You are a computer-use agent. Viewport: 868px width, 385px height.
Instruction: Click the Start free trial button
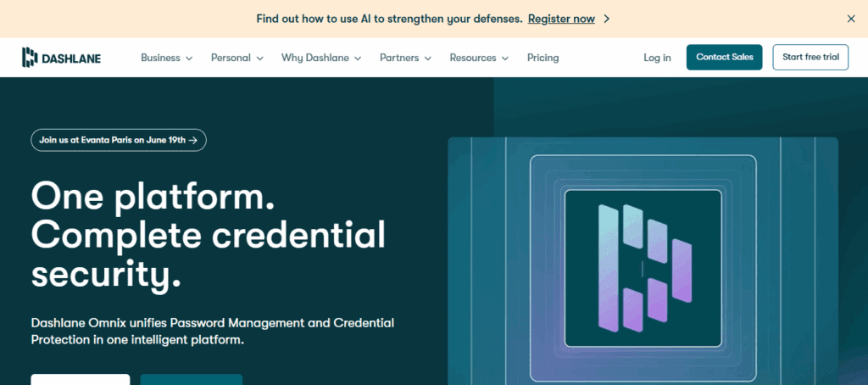tap(810, 57)
